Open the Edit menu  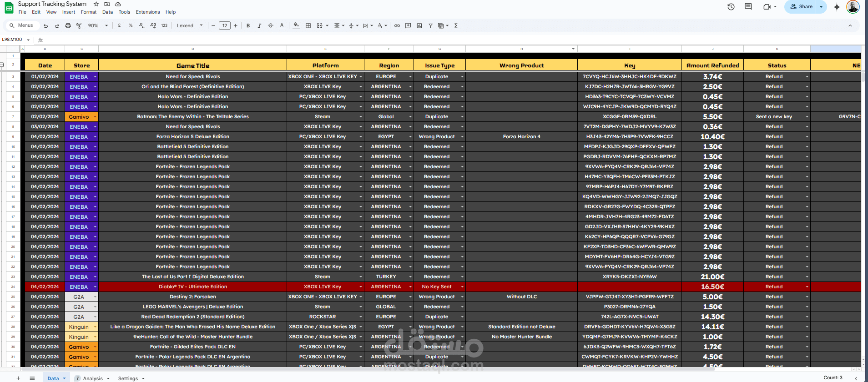[x=36, y=12]
